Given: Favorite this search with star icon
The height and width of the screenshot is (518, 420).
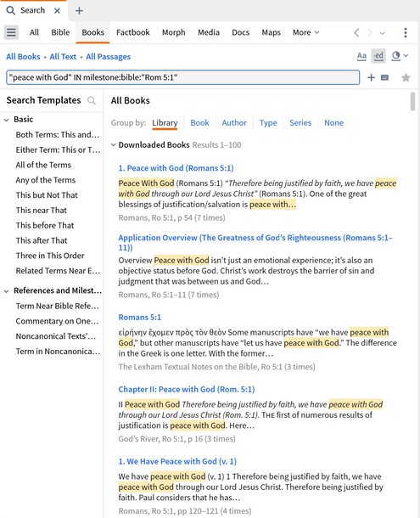Looking at the screenshot, I should [406, 77].
